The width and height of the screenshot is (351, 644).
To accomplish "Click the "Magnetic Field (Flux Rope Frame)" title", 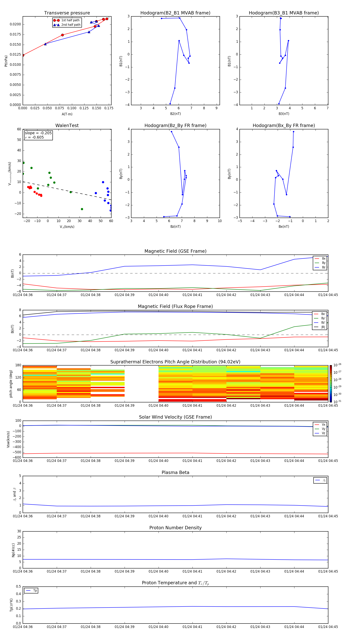I will (175, 307).
